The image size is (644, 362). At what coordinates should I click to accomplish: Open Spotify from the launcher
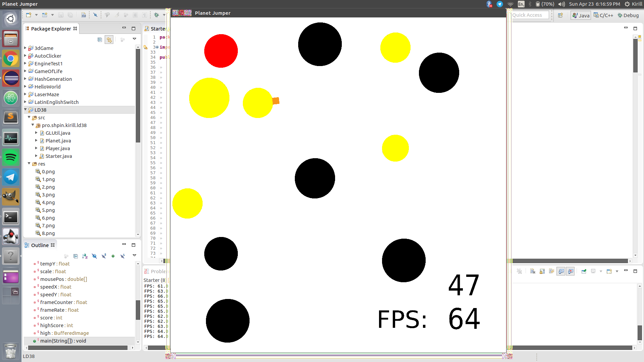pyautogui.click(x=11, y=157)
